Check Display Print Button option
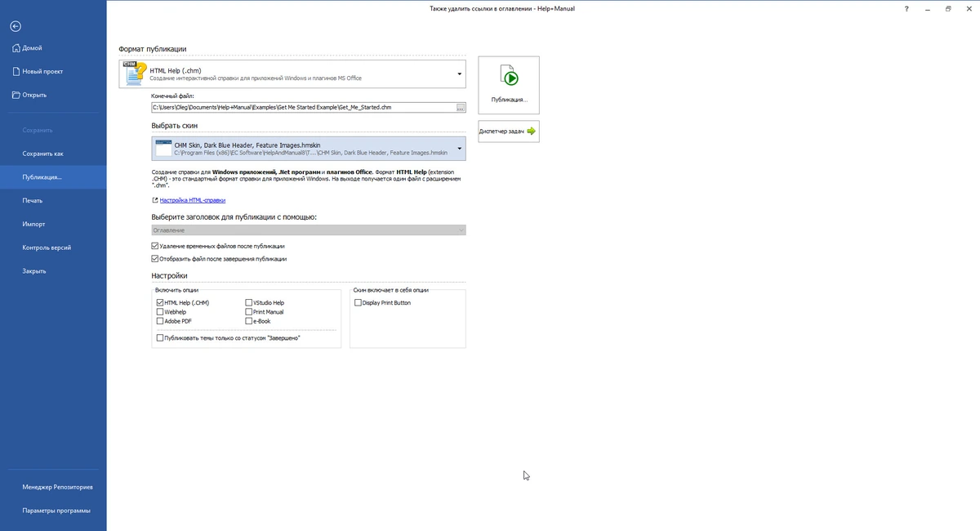Viewport: 980px width, 531px height. pos(358,303)
